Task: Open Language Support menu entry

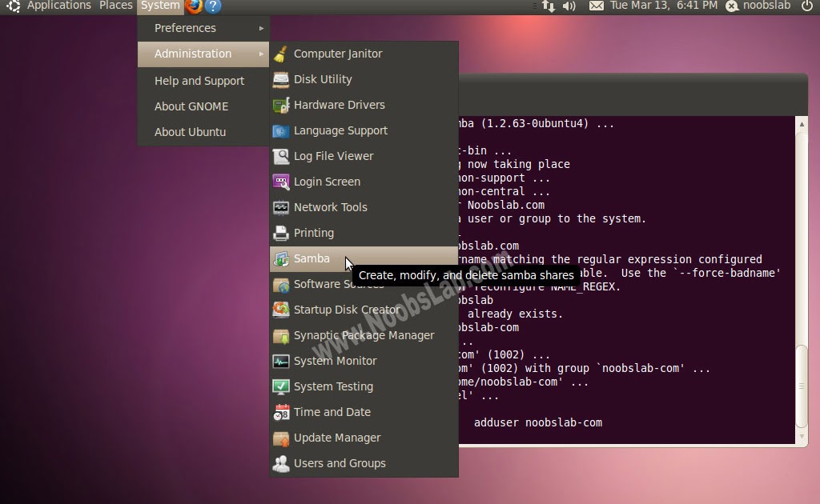Action: [x=364, y=130]
